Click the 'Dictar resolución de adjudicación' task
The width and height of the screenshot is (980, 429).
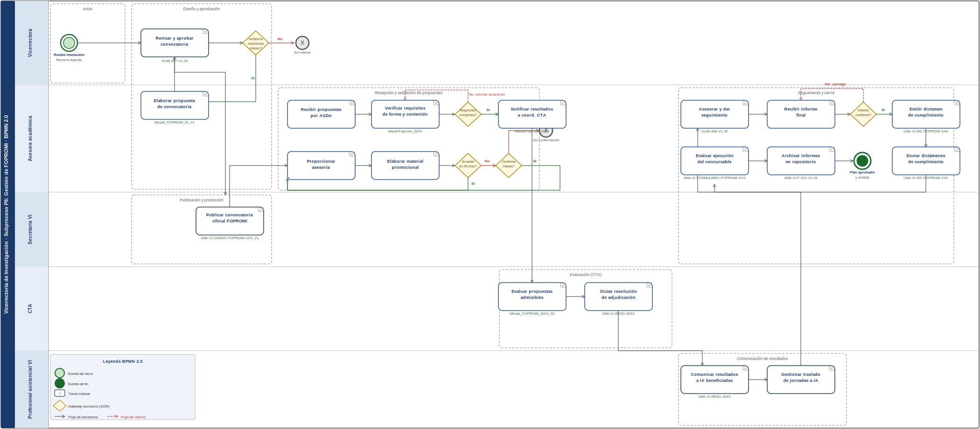coord(618,297)
